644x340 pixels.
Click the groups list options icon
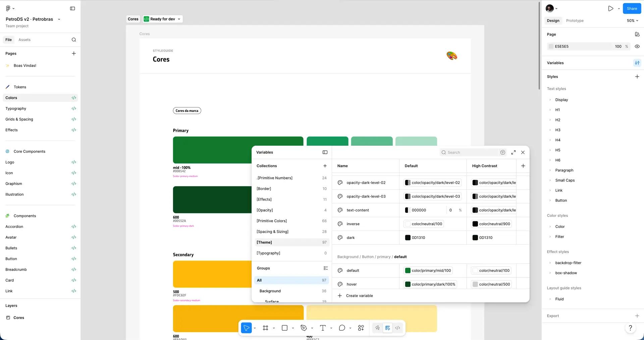pos(325,268)
